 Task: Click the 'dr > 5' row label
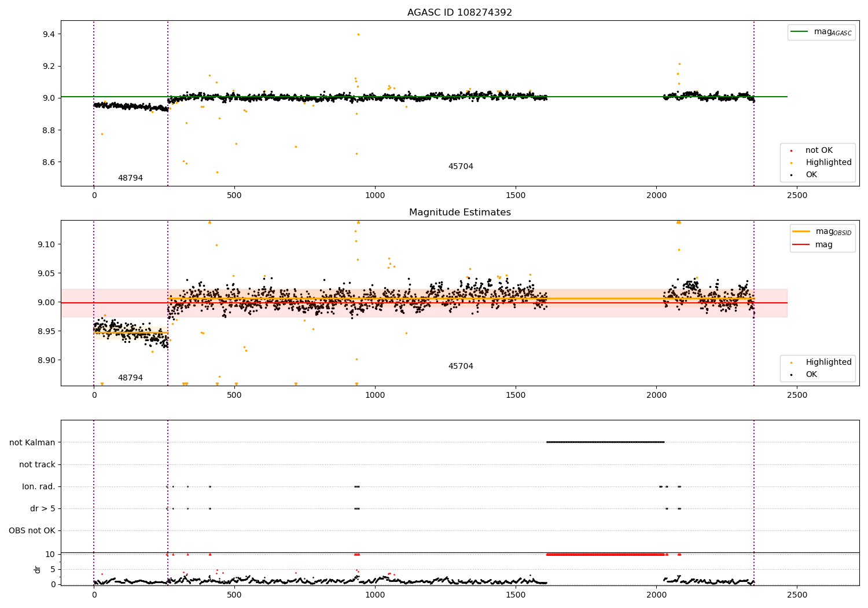click(x=43, y=508)
